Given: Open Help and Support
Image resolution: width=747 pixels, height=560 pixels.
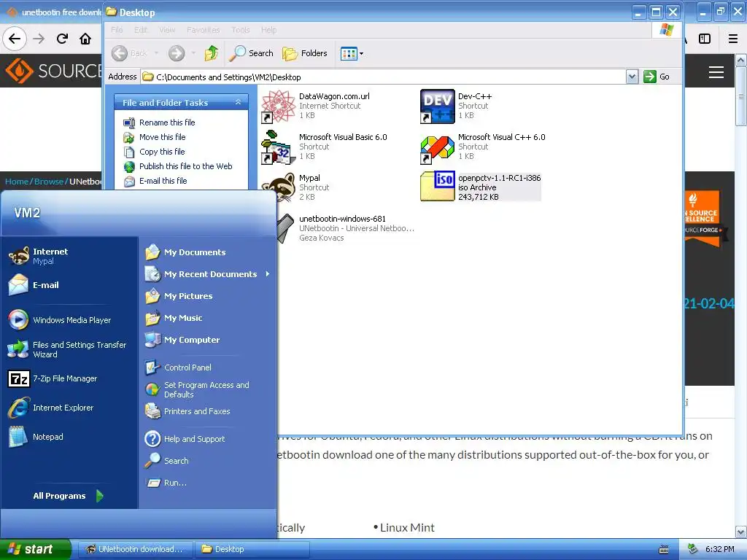Looking at the screenshot, I should click(x=185, y=439).
